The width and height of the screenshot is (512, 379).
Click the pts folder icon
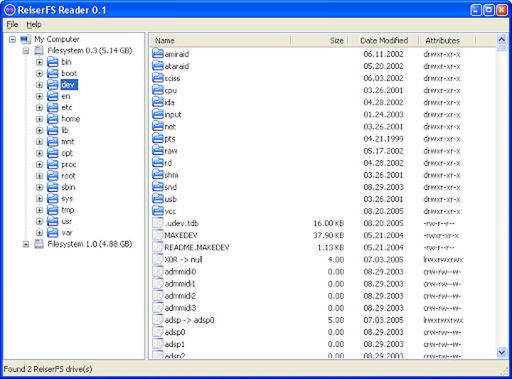click(x=158, y=139)
